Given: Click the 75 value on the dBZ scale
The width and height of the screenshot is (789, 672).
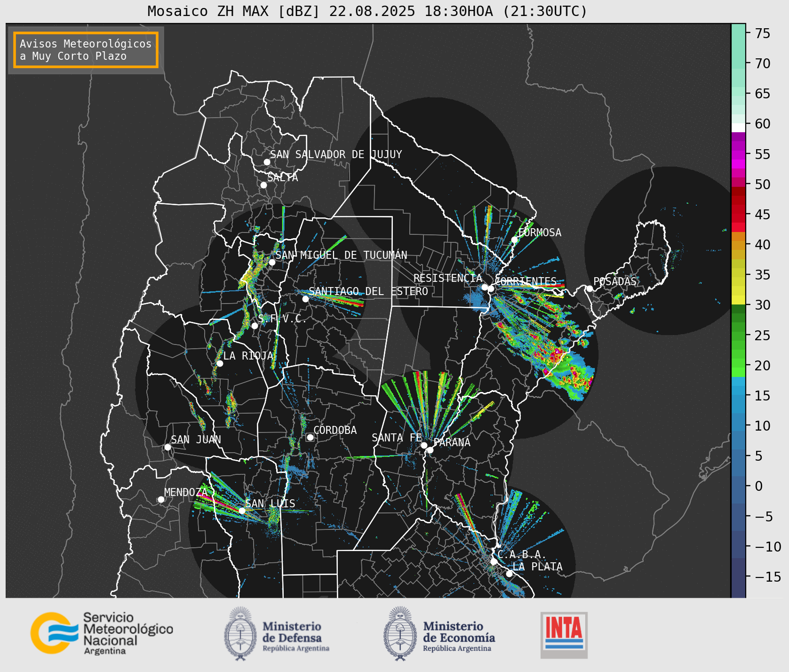Looking at the screenshot, I should [x=763, y=33].
